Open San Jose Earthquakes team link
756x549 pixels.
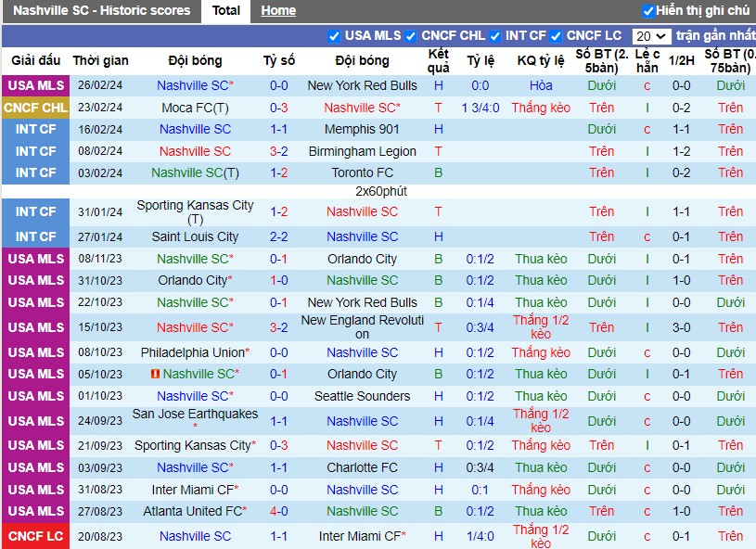pos(195,421)
